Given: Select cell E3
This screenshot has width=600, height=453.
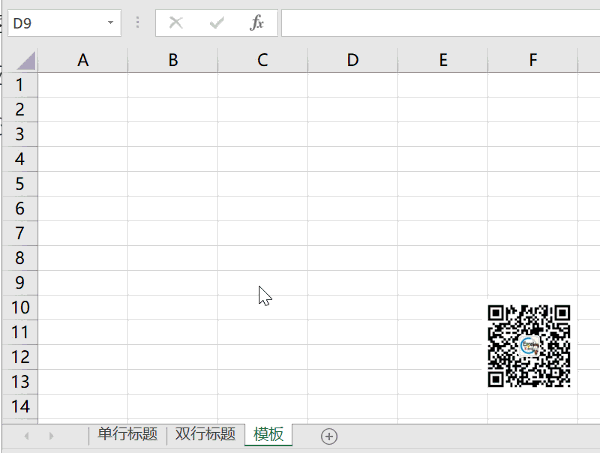Looking at the screenshot, I should [x=443, y=134].
